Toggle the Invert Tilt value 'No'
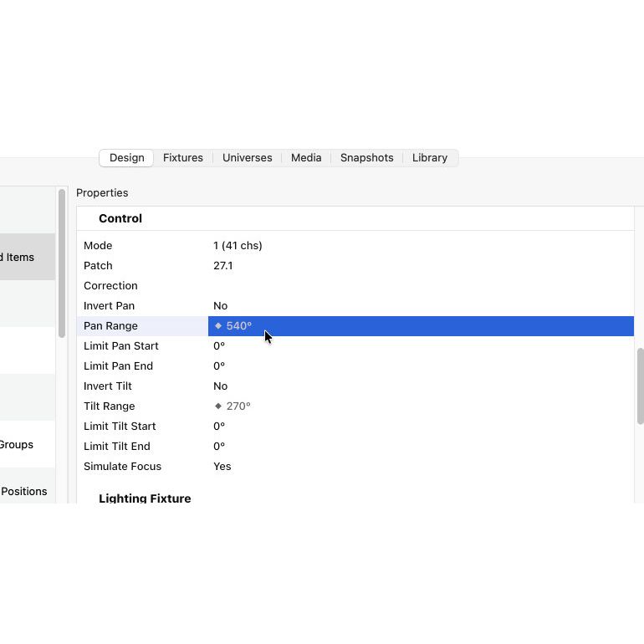Viewport: 644px width, 644px height. point(221,386)
